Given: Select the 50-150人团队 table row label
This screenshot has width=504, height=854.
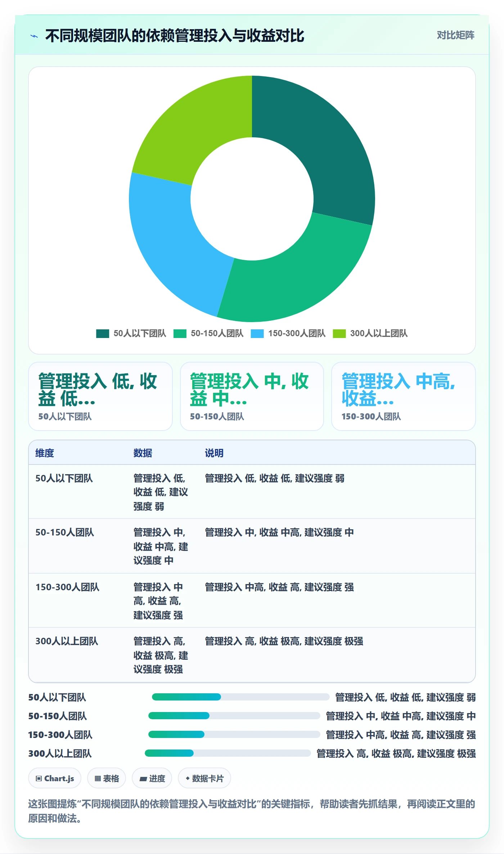Looking at the screenshot, I should tap(65, 532).
